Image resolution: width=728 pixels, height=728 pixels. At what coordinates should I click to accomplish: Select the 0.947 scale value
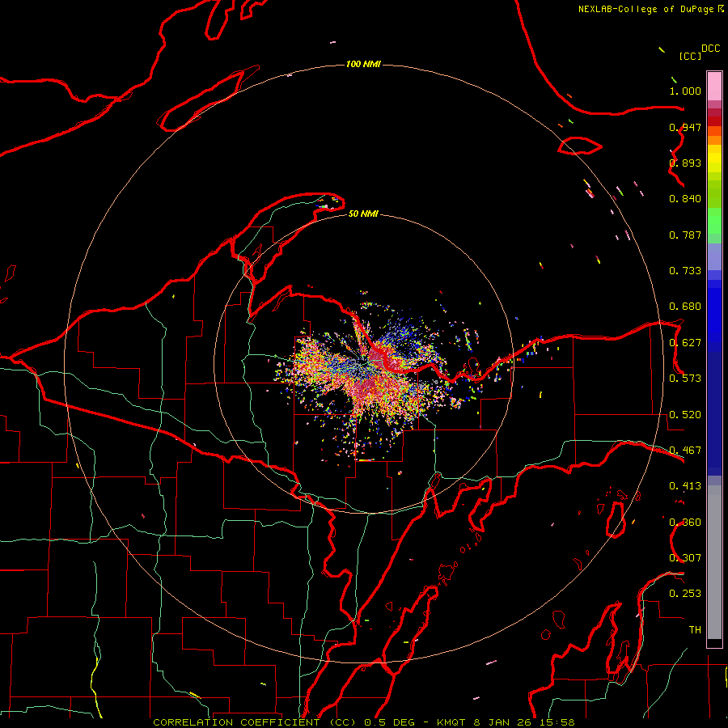[685, 127]
